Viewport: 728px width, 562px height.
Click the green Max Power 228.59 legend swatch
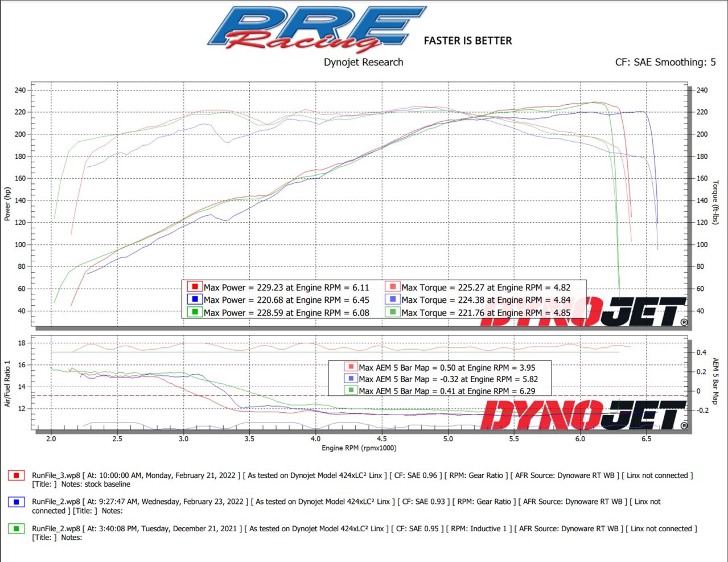tap(195, 312)
